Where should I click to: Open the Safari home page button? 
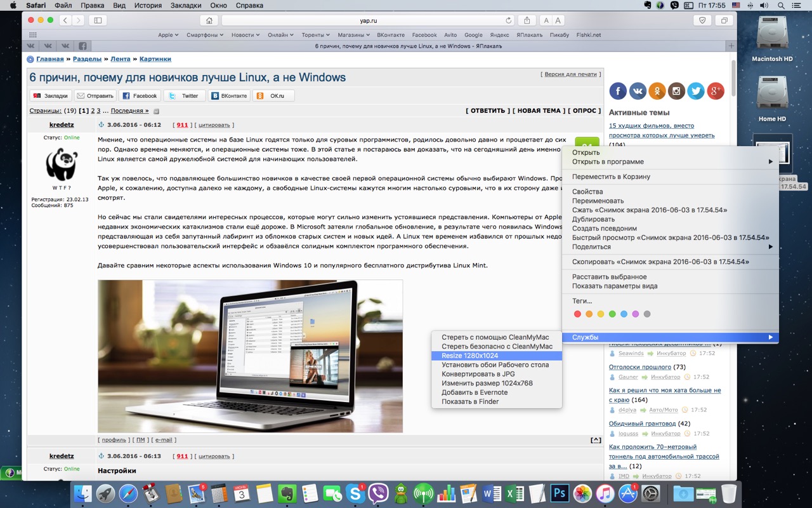(x=209, y=20)
